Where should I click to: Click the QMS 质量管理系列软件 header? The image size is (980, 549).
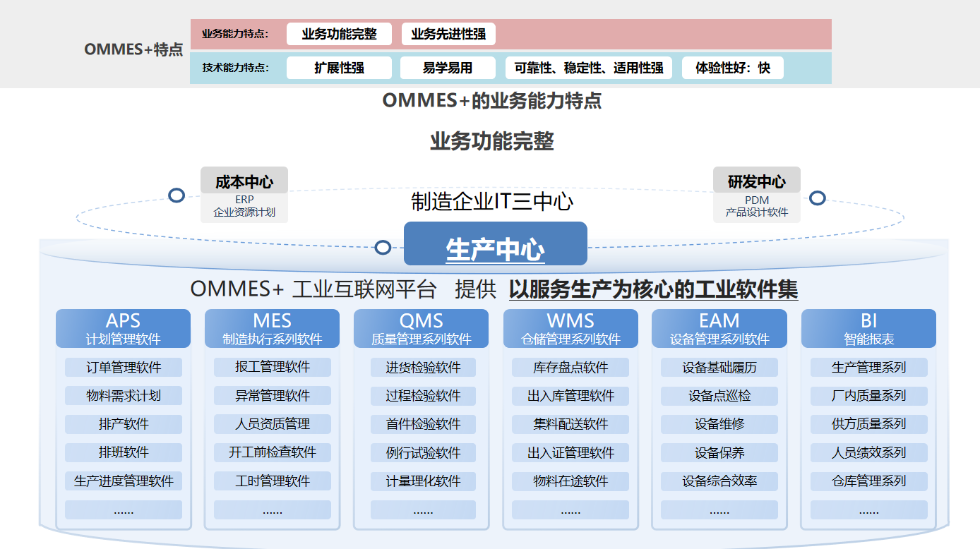click(422, 329)
